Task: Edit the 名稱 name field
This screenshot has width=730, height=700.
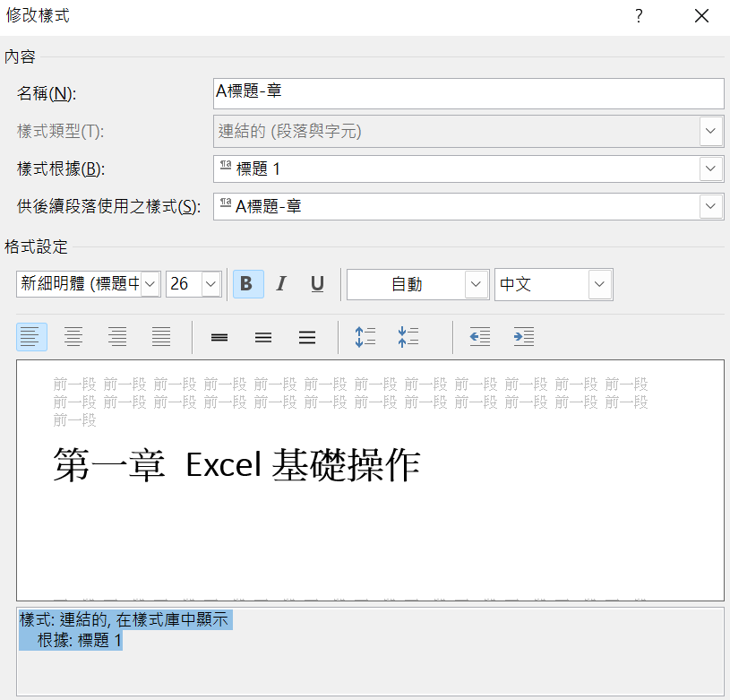Action: coord(468,93)
